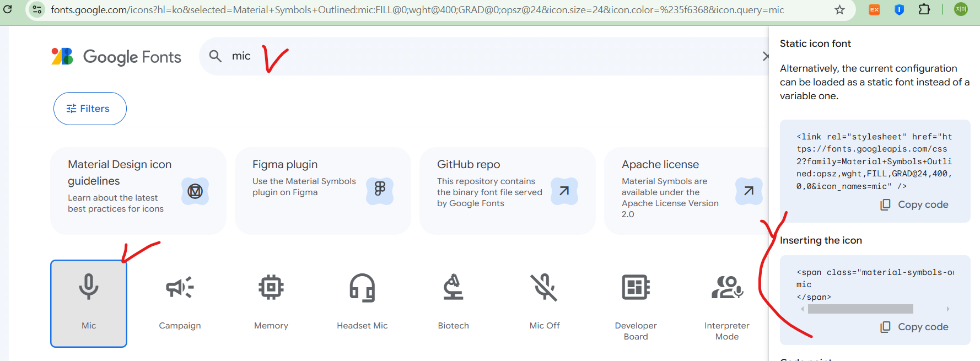Image resolution: width=980 pixels, height=361 pixels.
Task: Click the fonts.google.com address bar URL
Action: (417, 9)
